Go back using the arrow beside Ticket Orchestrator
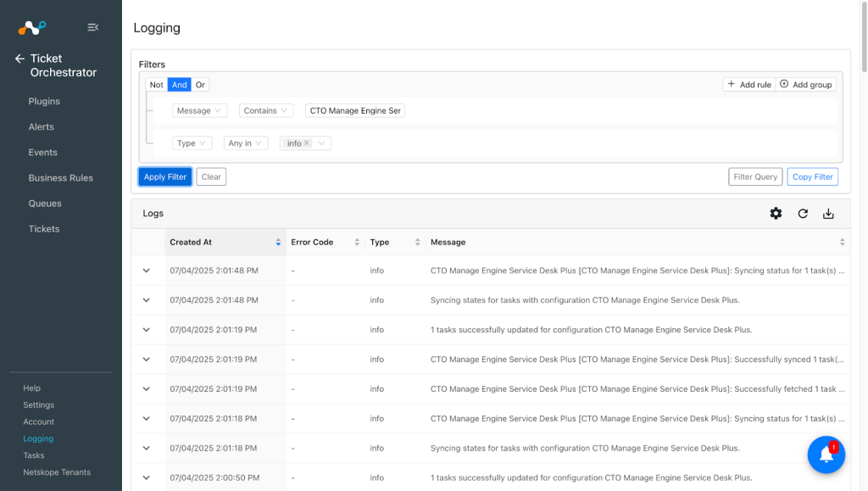The height and width of the screenshot is (491, 868). tap(20, 59)
